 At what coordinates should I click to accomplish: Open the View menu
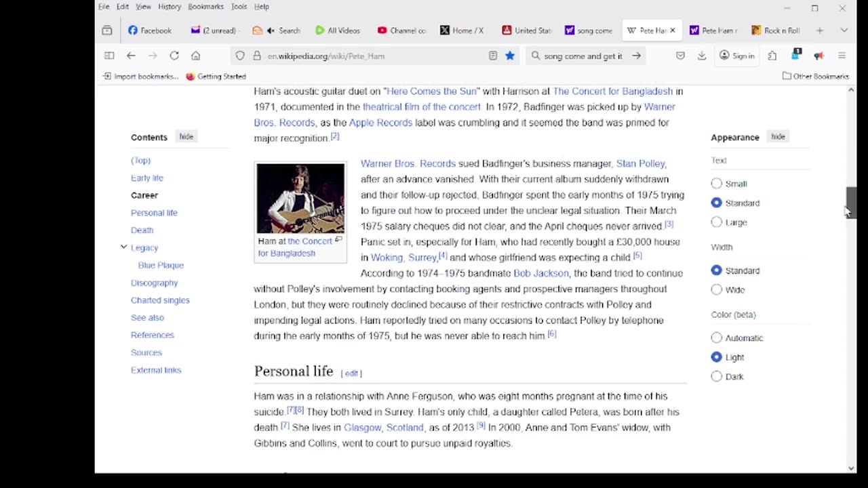pyautogui.click(x=143, y=7)
